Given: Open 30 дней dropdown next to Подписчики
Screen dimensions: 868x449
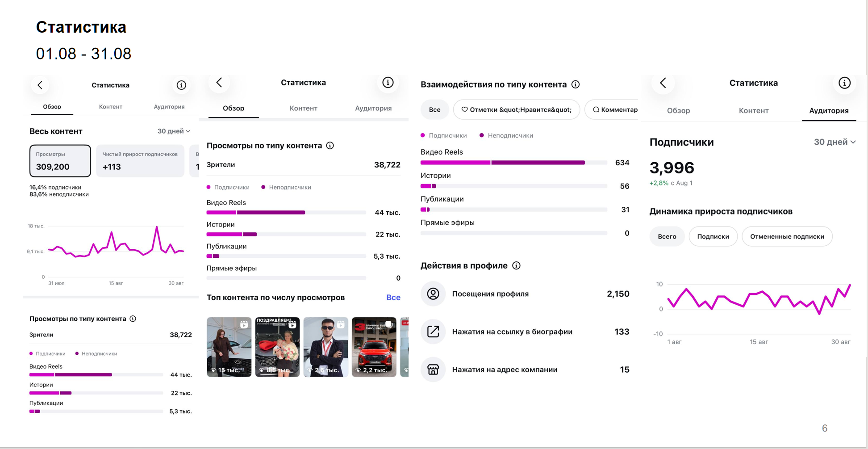Looking at the screenshot, I should tap(835, 142).
